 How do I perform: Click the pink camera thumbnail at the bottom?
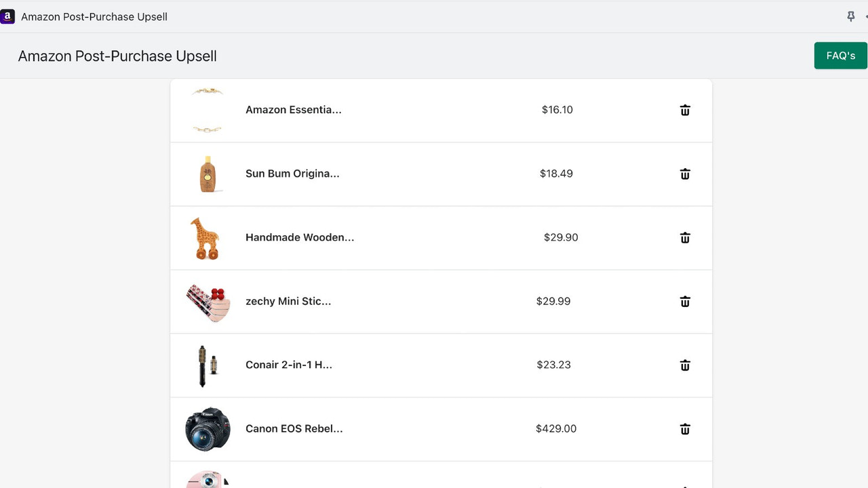tap(208, 480)
